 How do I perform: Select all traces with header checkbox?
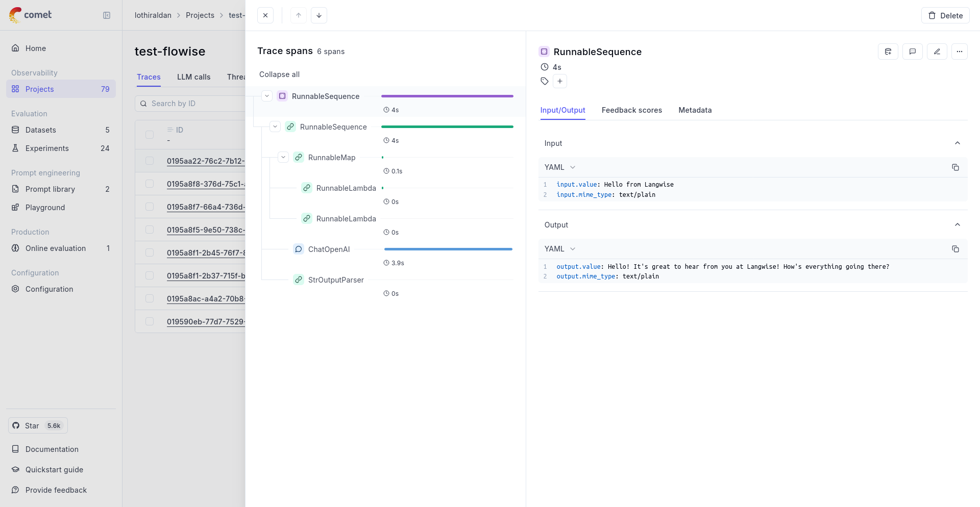[x=150, y=135]
